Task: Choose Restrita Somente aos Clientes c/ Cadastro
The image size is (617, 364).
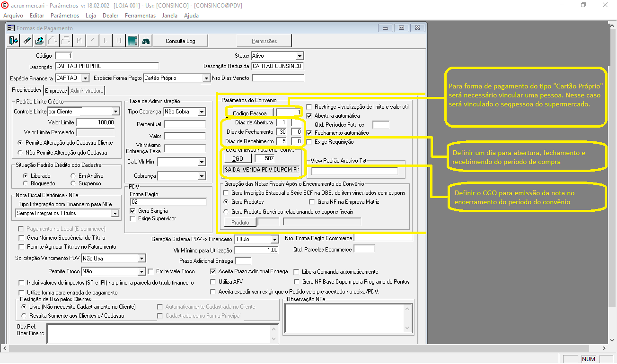Action: (24, 316)
